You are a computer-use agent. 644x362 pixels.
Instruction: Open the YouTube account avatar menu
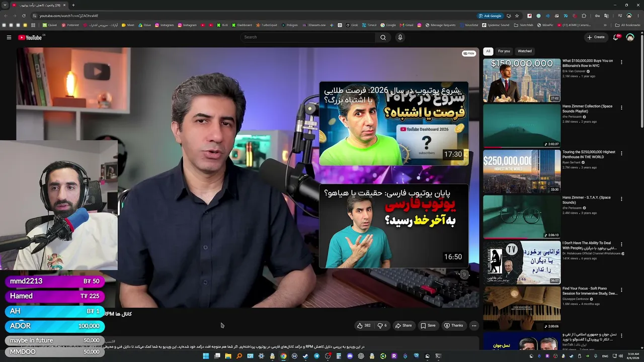point(630,37)
